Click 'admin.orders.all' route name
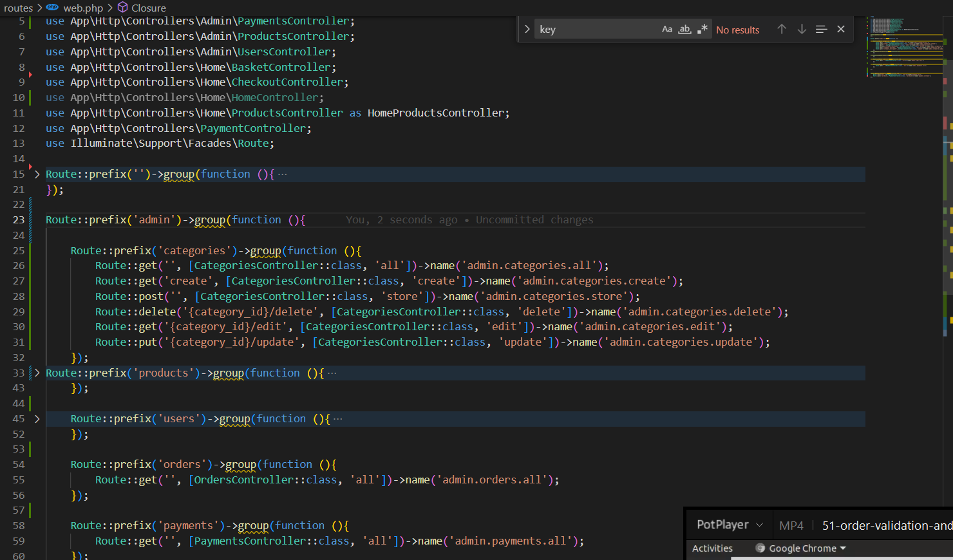The width and height of the screenshot is (953, 560). (x=492, y=480)
